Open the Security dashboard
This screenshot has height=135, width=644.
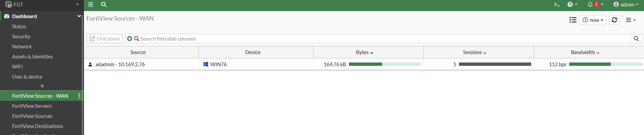tap(21, 36)
